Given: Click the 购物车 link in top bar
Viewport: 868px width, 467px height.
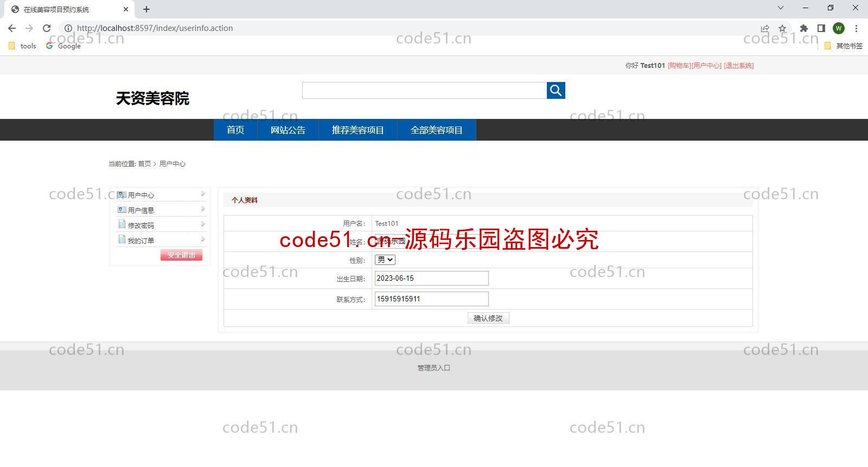Looking at the screenshot, I should (679, 66).
